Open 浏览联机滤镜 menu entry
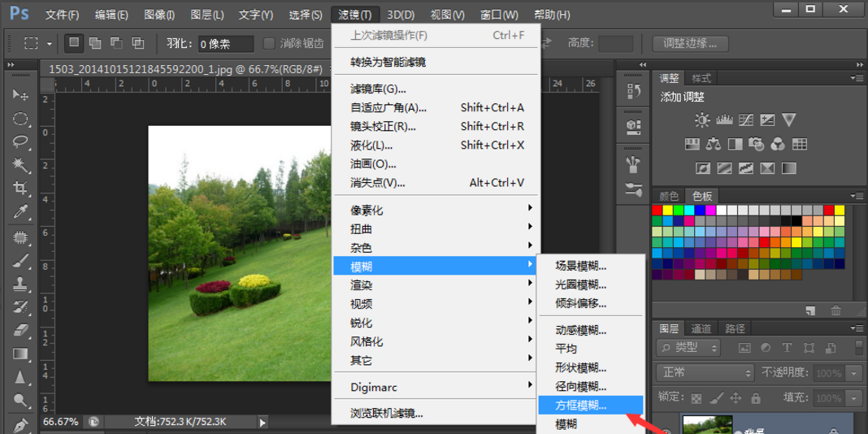Screen dimensions: 868x434 tap(387, 413)
